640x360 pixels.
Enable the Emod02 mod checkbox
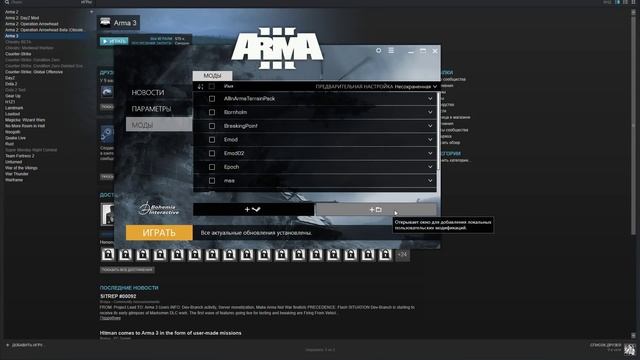click(x=212, y=153)
